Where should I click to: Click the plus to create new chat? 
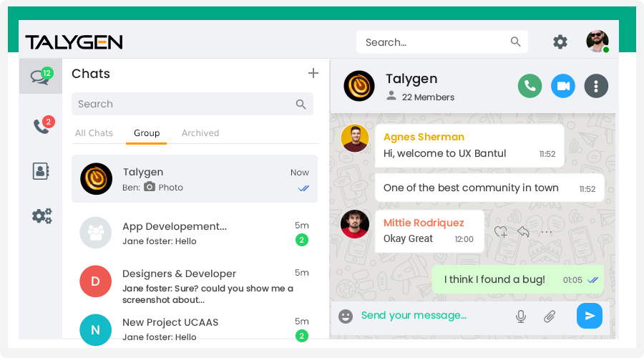click(313, 73)
